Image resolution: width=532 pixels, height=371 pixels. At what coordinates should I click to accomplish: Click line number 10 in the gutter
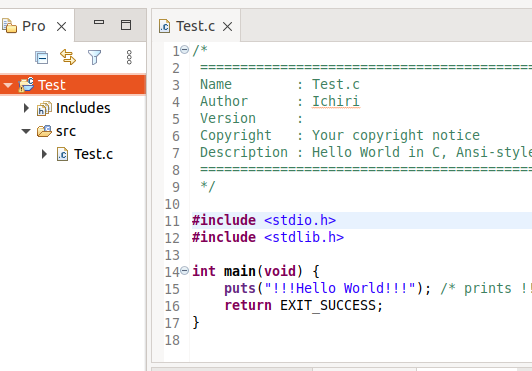pyautogui.click(x=172, y=204)
